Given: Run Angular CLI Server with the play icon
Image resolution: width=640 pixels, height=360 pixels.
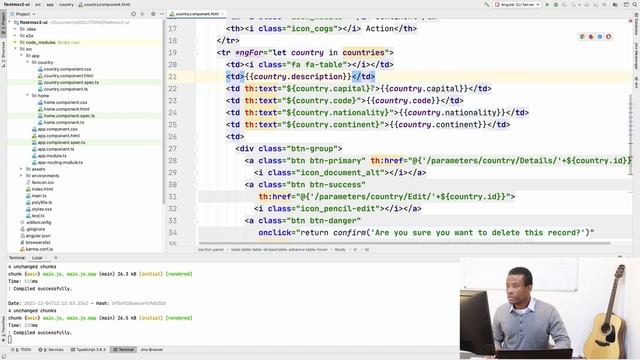Looking at the screenshot, I should 547,4.
